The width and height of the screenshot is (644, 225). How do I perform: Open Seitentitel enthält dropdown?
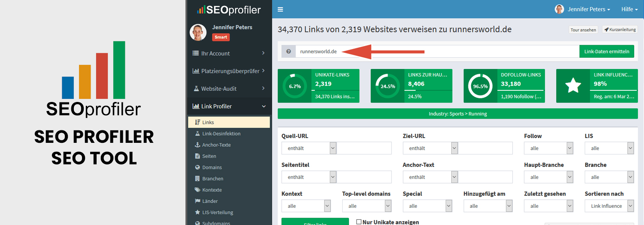pos(309,177)
